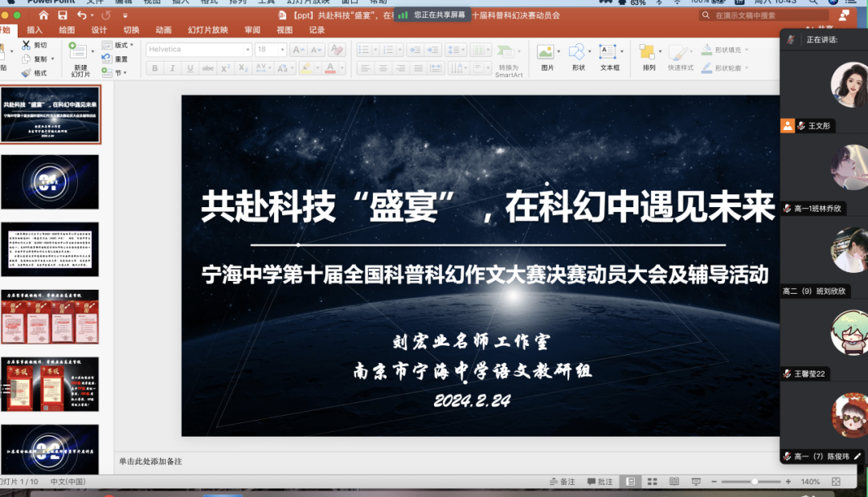
Task: Open the Transitions (切换) ribbon tab
Action: click(x=131, y=30)
